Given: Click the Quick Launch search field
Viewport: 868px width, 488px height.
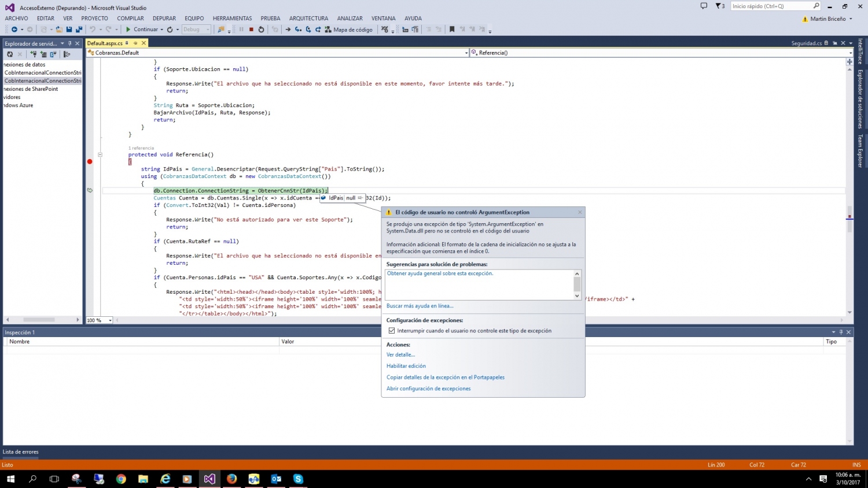Looking at the screenshot, I should 775,6.
